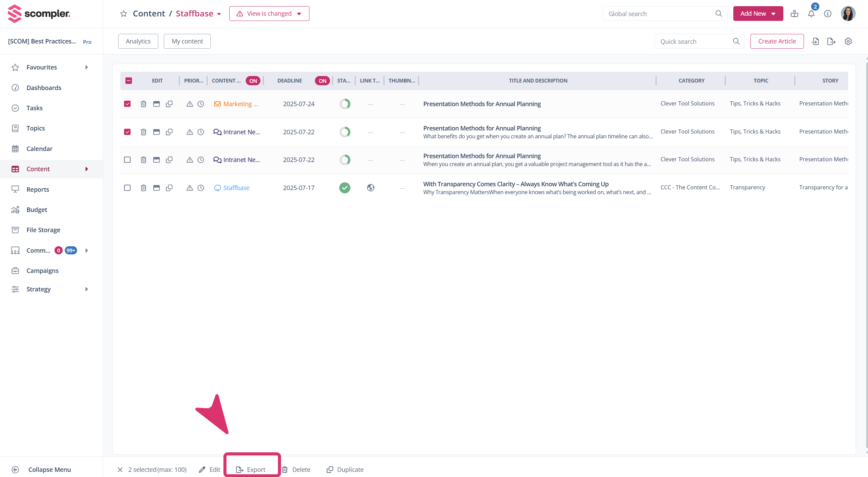Click clock icon in Marketing row
The width and height of the screenshot is (868, 477).
coord(201,104)
